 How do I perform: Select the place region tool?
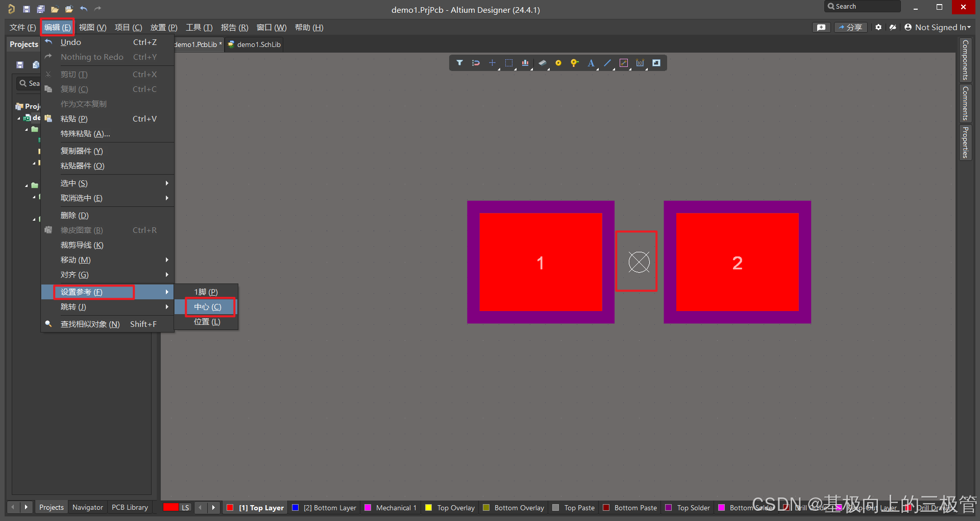pos(656,63)
